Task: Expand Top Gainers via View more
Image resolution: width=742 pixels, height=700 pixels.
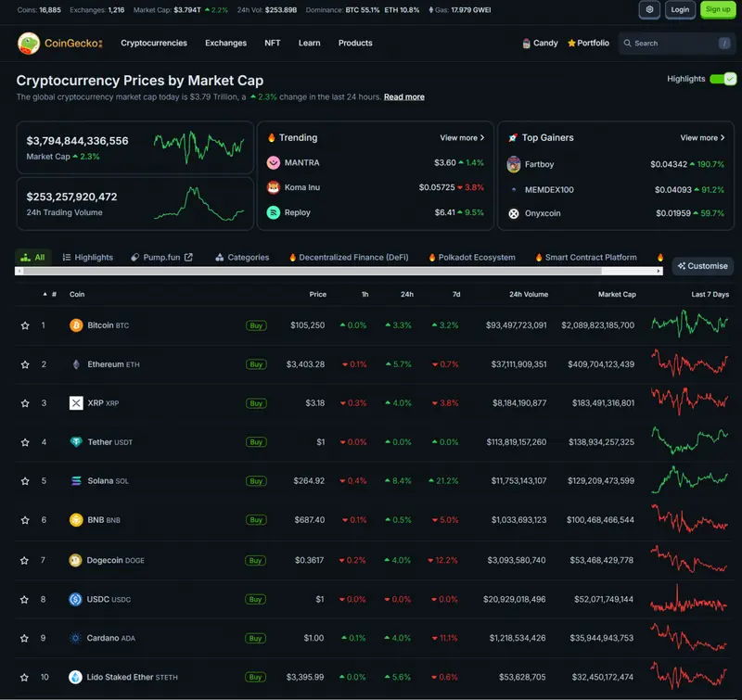Action: 702,137
